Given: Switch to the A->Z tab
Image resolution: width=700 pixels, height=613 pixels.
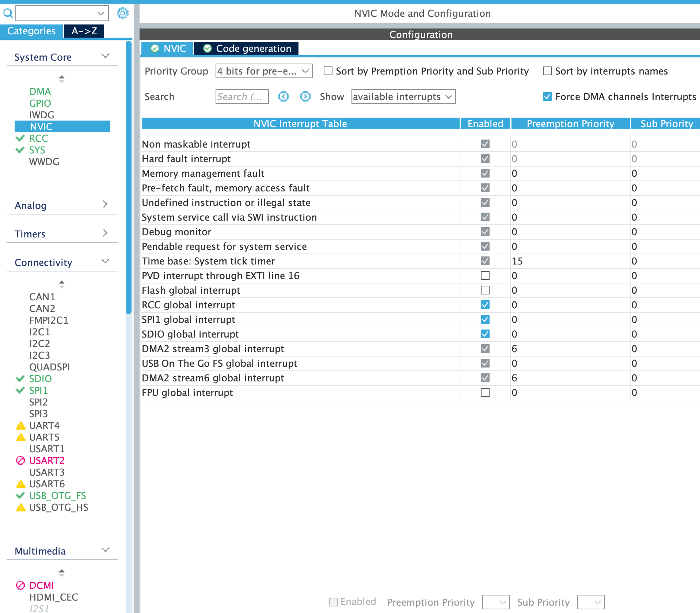Looking at the screenshot, I should point(84,31).
